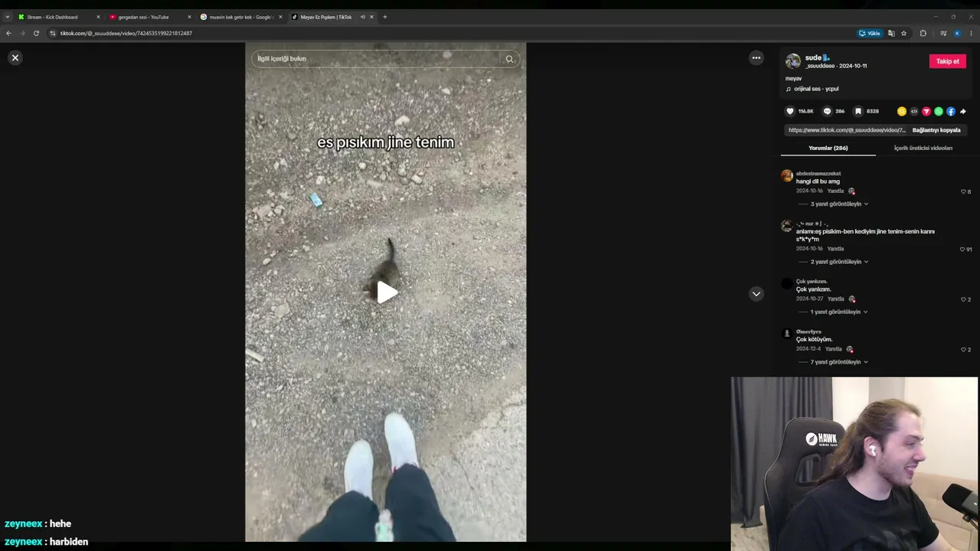This screenshot has width=980, height=551.
Task: Reply to 'Çok yanlızım.' comment
Action: (835, 298)
